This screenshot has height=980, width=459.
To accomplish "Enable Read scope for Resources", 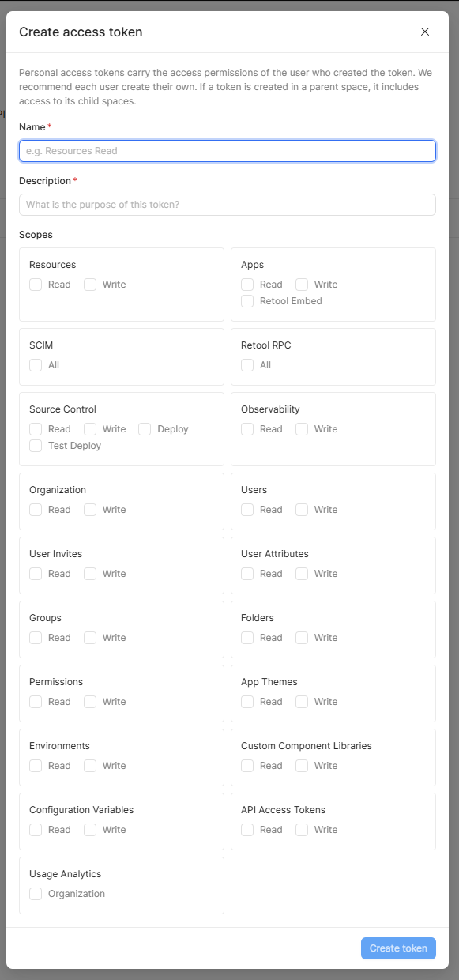I will 36,285.
